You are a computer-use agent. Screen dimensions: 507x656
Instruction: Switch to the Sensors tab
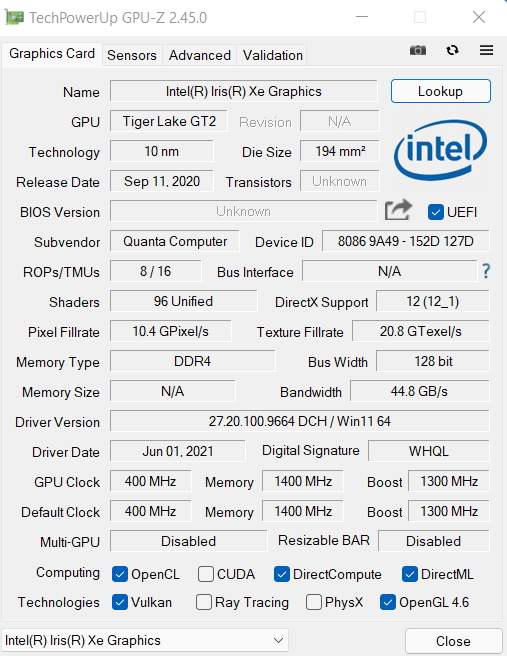[x=132, y=55]
